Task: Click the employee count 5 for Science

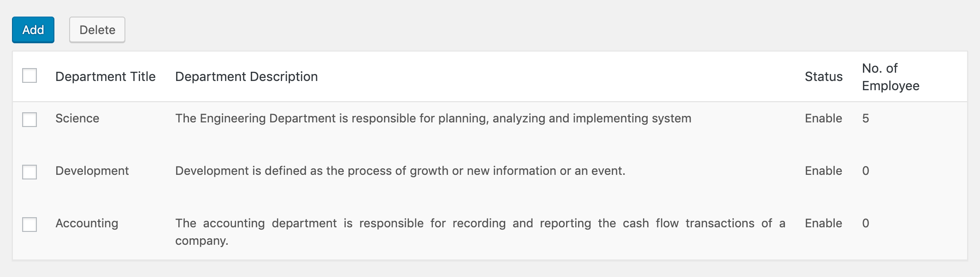Action: point(865,118)
